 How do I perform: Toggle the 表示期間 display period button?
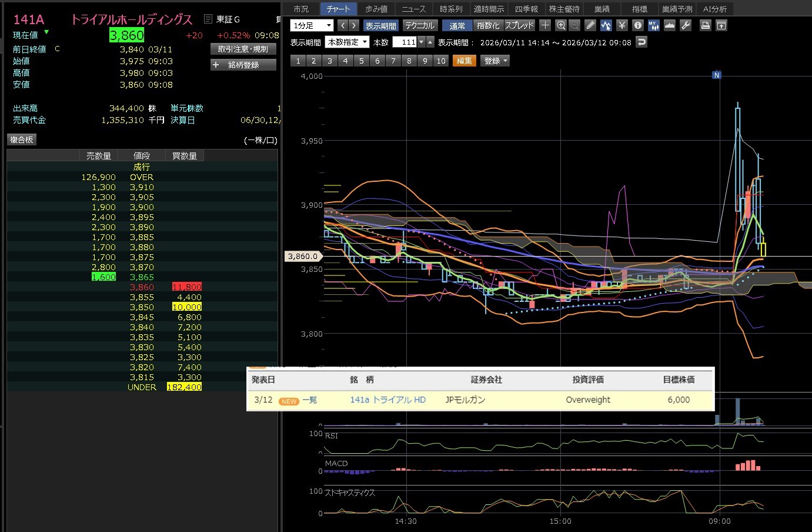(x=380, y=26)
